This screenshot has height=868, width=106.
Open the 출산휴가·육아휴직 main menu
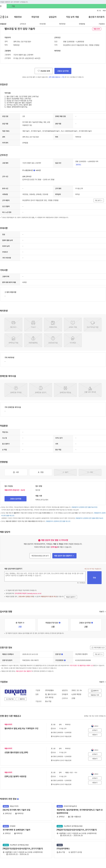pyautogui.click(x=97, y=17)
